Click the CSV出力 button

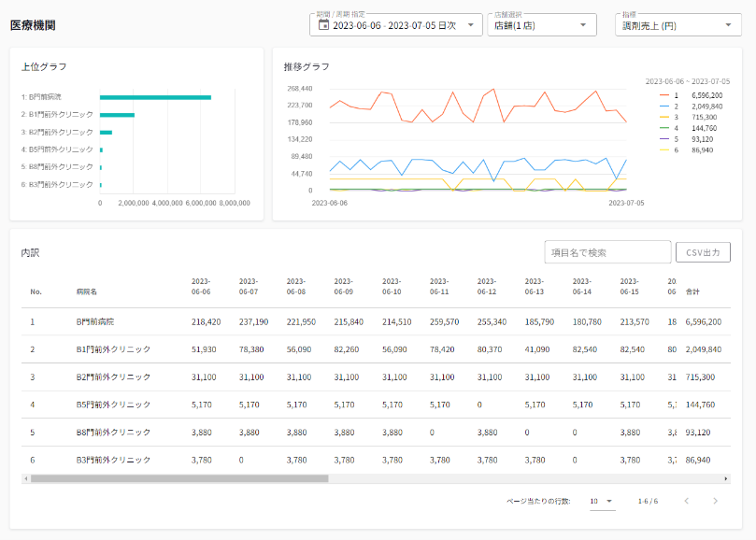point(703,252)
